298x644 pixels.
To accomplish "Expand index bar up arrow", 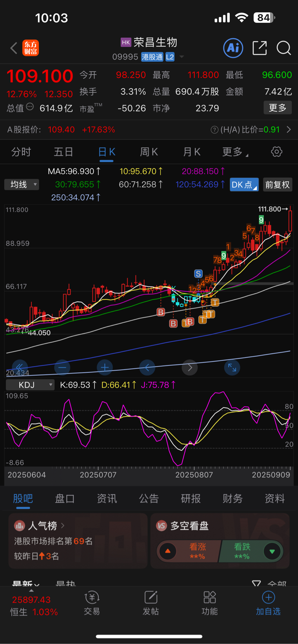I will [x=31, y=591].
